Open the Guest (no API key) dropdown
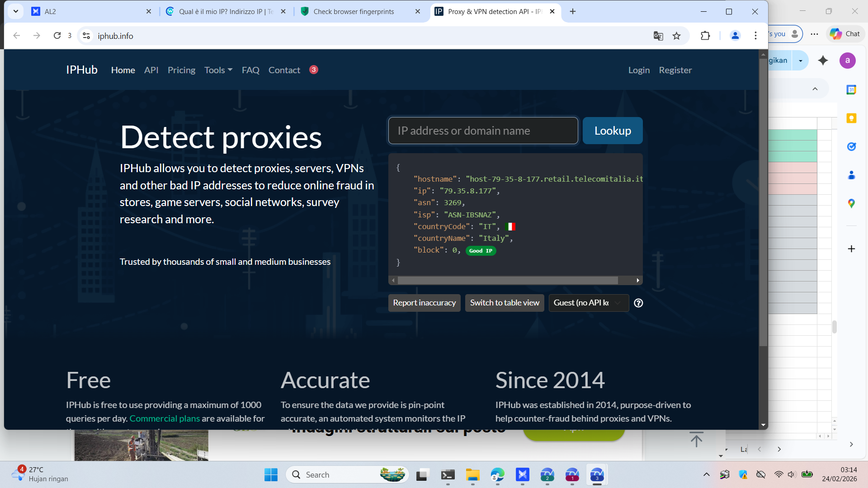The image size is (868, 488). click(588, 303)
